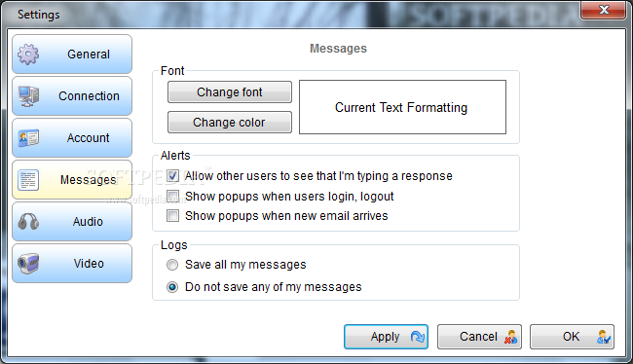This screenshot has width=633, height=364.
Task: Close the Settings window
Action: [604, 10]
